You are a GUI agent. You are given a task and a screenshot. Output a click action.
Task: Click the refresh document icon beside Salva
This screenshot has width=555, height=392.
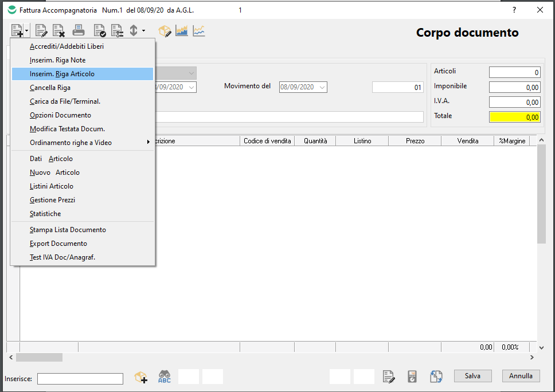click(x=436, y=377)
